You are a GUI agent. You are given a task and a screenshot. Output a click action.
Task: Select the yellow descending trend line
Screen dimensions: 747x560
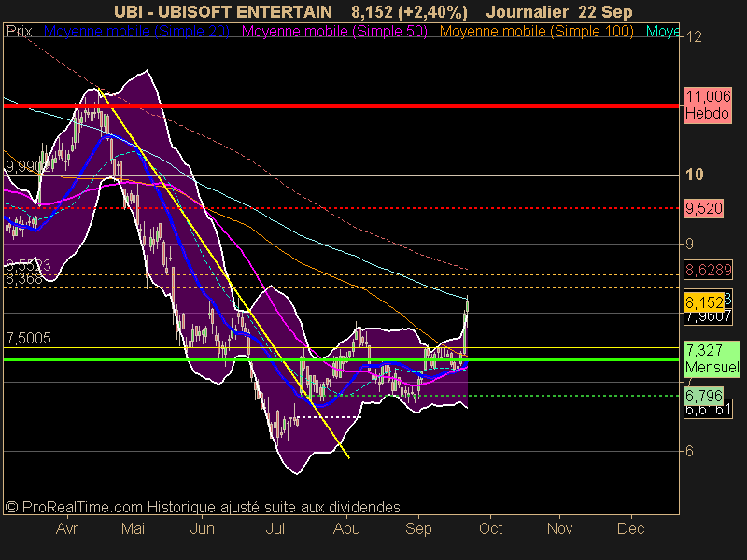[x=224, y=273]
